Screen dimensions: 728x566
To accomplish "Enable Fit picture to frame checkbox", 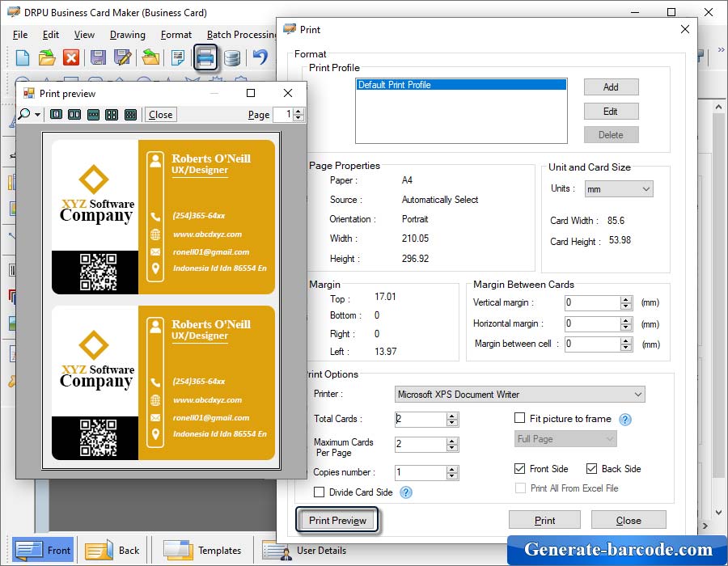I will pos(519,418).
